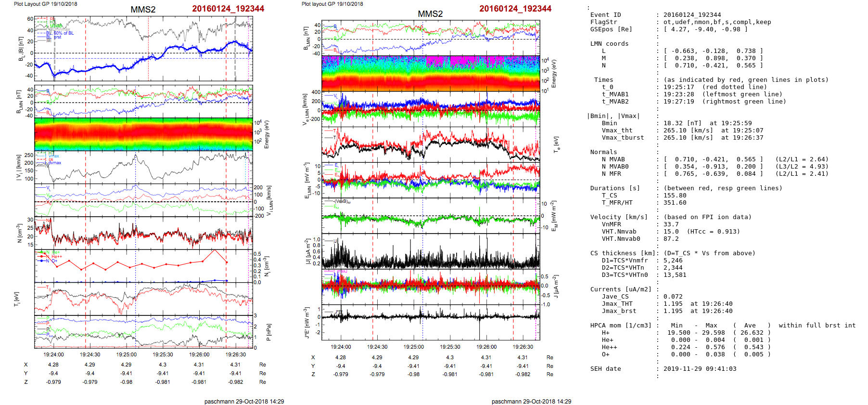Click the |V_i| [km/s] ion speed panel

143,167
